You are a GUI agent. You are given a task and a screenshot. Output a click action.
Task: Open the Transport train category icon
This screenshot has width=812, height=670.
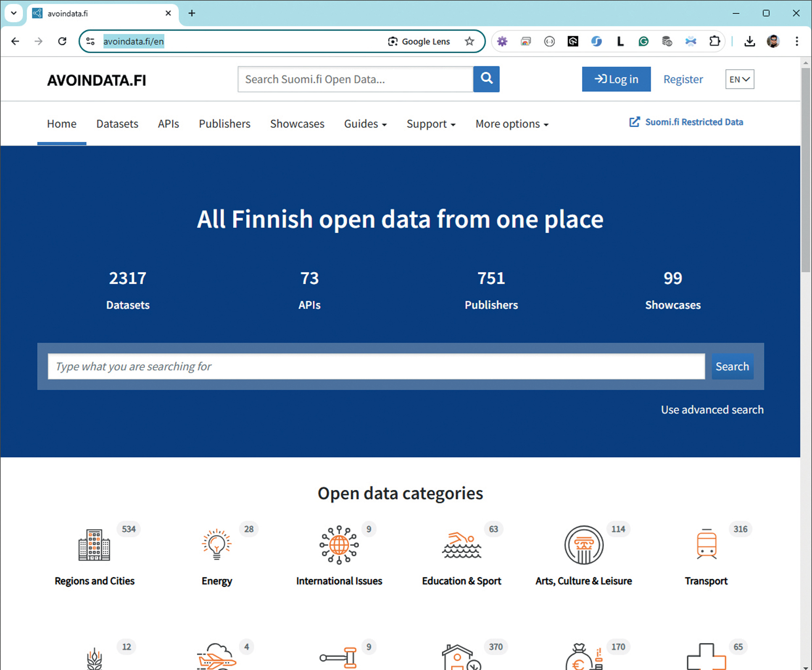pos(706,545)
